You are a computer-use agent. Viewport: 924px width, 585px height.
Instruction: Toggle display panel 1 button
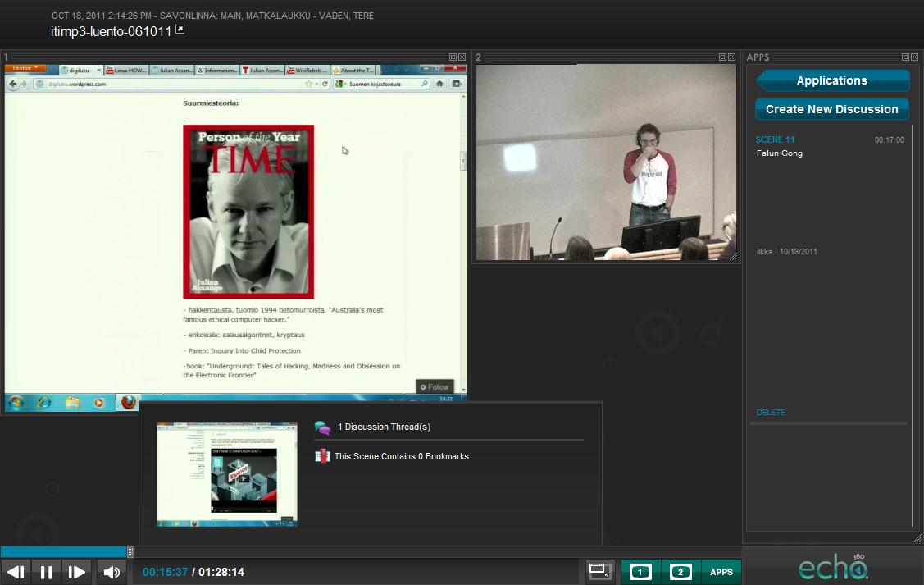pos(640,572)
